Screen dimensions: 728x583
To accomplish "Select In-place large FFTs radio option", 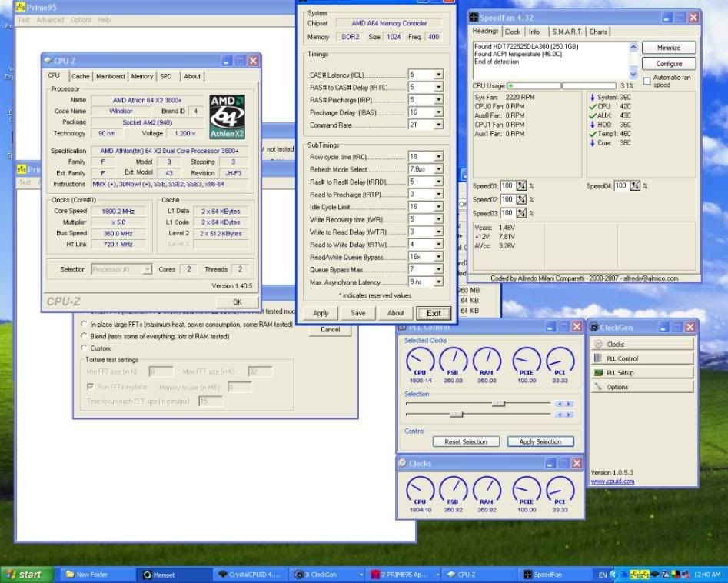I will coord(85,325).
